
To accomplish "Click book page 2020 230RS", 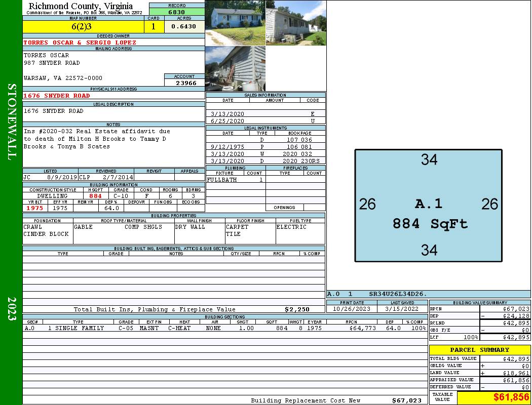I will [x=301, y=161].
